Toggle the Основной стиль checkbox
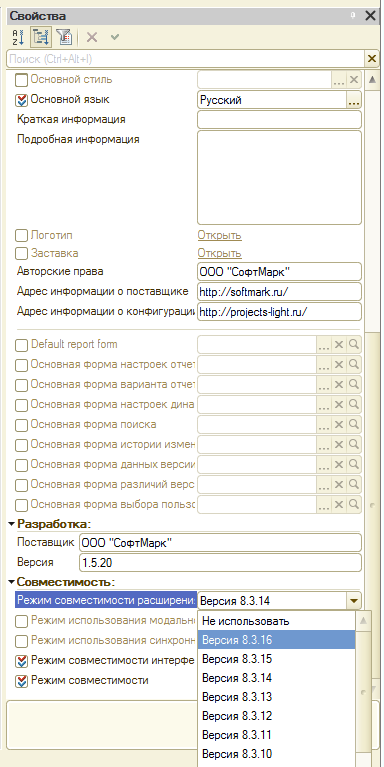This screenshot has height=767, width=384. click(x=22, y=80)
